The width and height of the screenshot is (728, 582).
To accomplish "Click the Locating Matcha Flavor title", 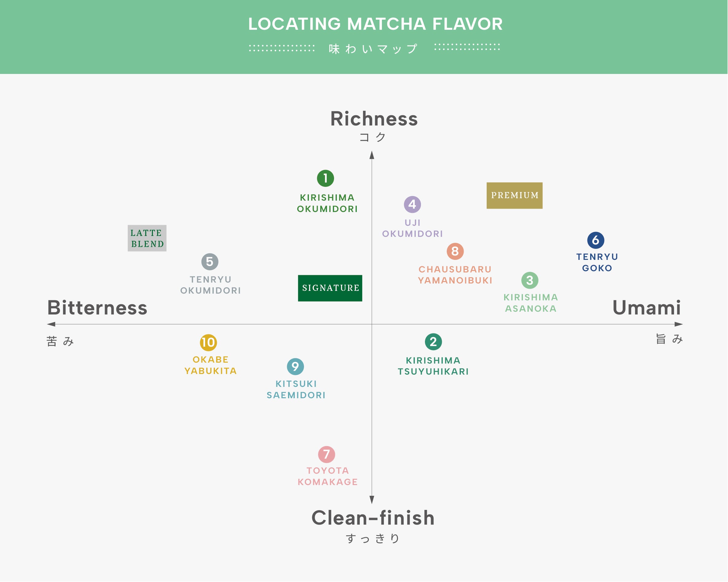I will (376, 24).
